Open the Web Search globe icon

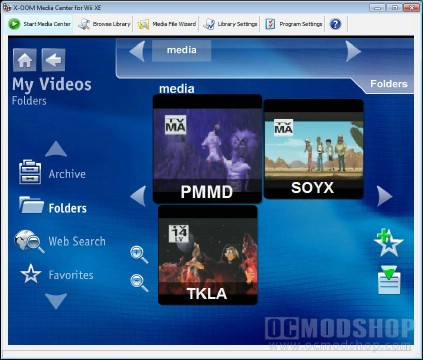(x=29, y=241)
